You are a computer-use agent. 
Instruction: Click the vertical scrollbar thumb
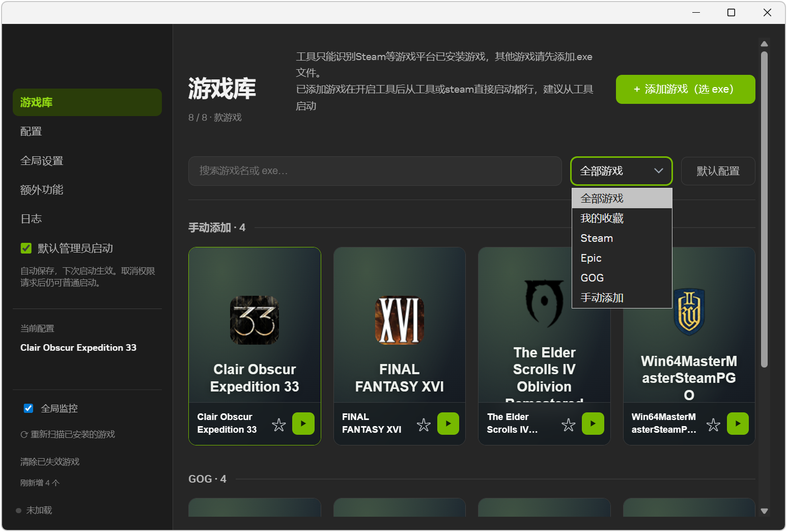tap(764, 209)
